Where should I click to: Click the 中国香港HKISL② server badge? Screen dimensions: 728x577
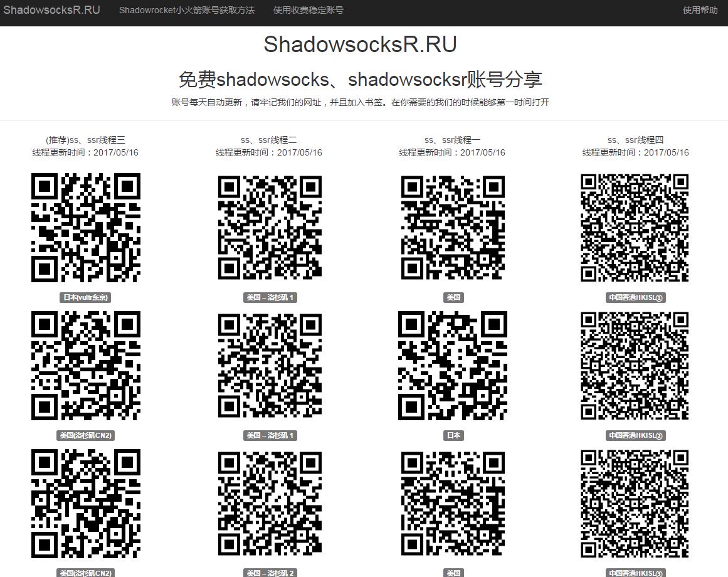[636, 435]
